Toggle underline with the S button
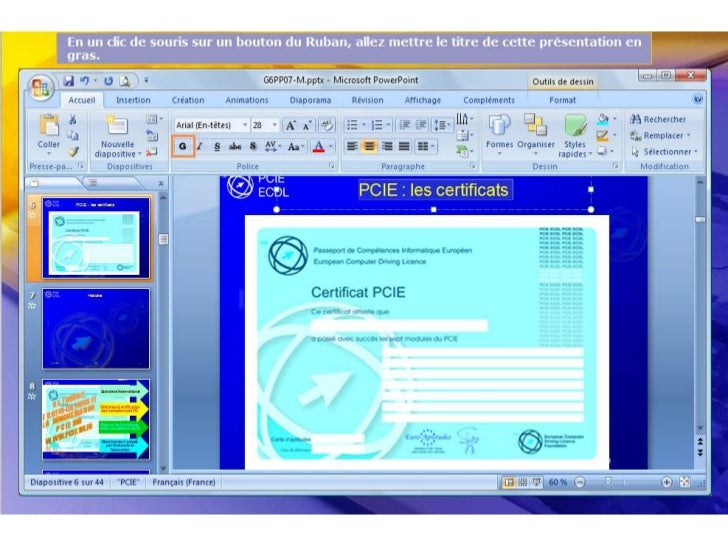Screen dimensions: 728x546 point(217,147)
